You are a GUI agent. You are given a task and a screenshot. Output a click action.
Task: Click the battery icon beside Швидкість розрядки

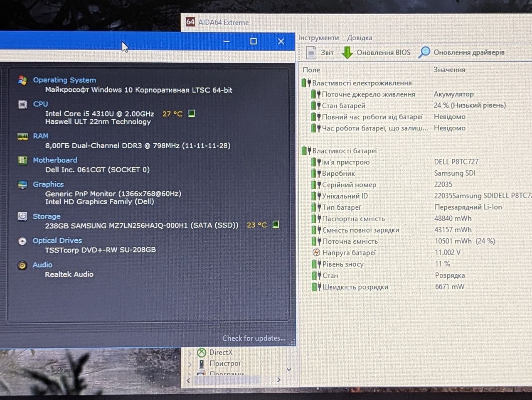click(316, 287)
